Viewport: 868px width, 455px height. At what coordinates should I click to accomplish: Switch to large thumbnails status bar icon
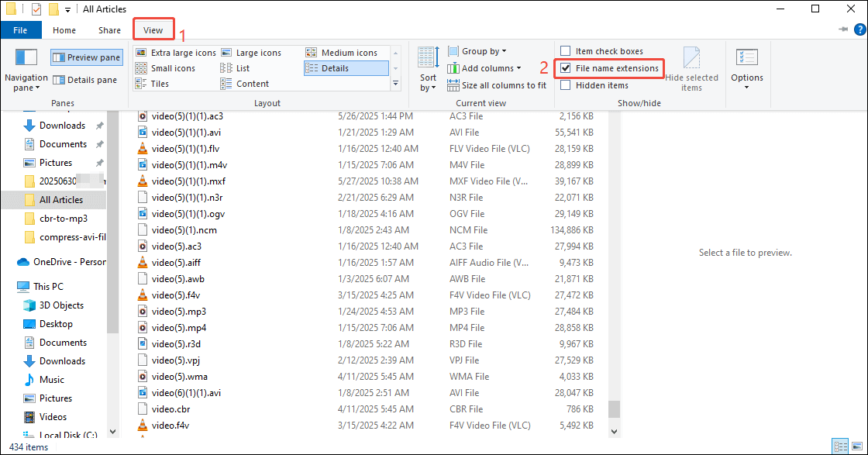(x=857, y=446)
